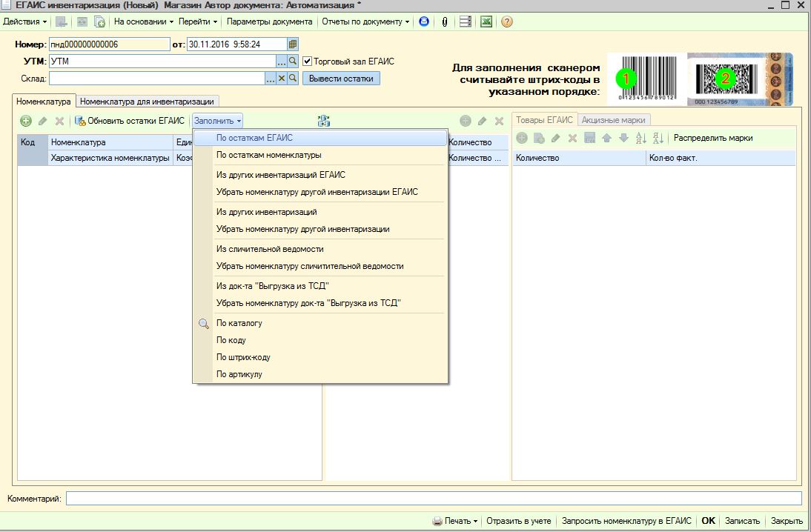The width and height of the screenshot is (811, 532).
Task: Click the blue help question mark icon
Action: point(507,21)
